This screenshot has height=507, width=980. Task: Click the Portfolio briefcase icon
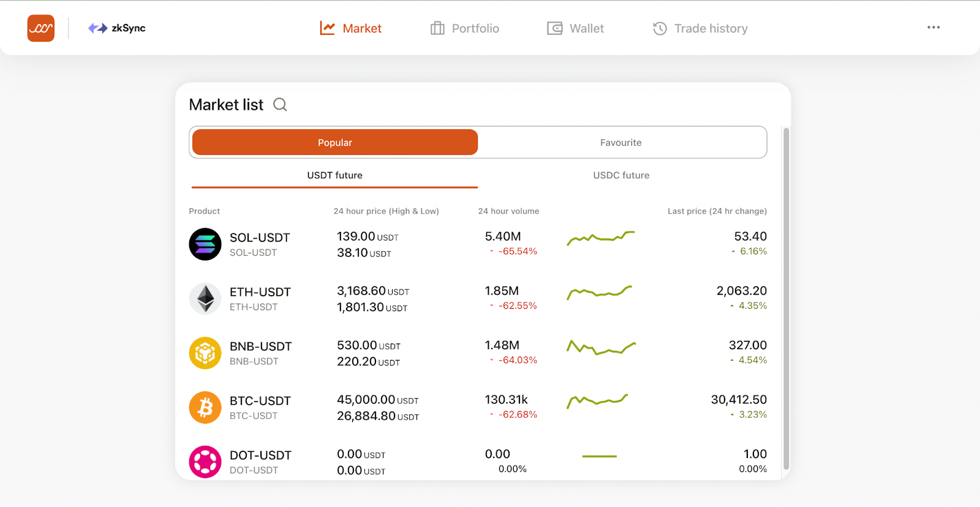[x=437, y=28]
